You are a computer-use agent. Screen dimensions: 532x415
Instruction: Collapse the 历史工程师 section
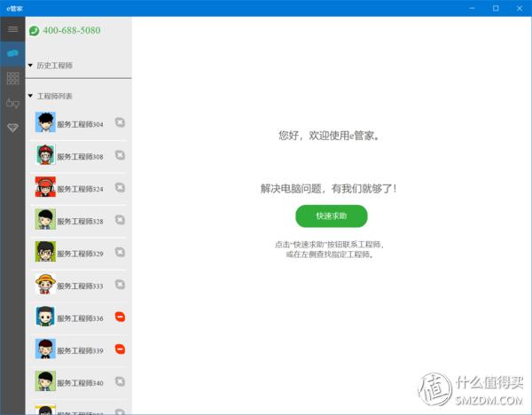pos(30,65)
